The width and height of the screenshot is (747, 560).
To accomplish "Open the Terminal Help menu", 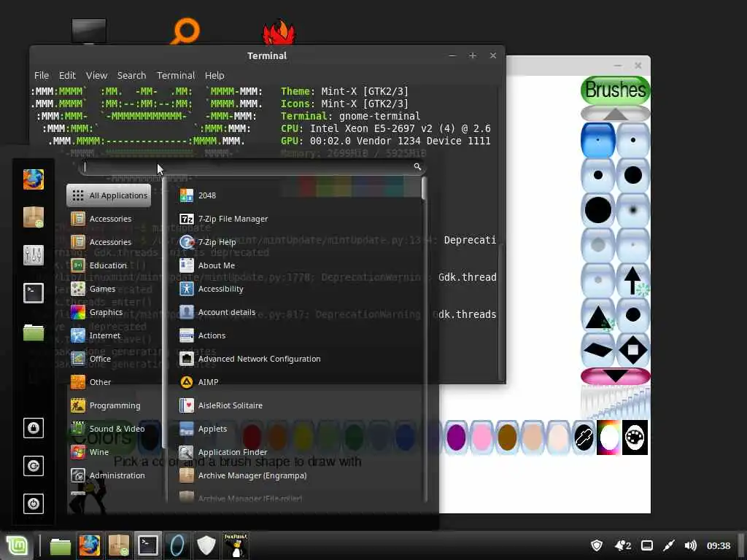I will [214, 75].
